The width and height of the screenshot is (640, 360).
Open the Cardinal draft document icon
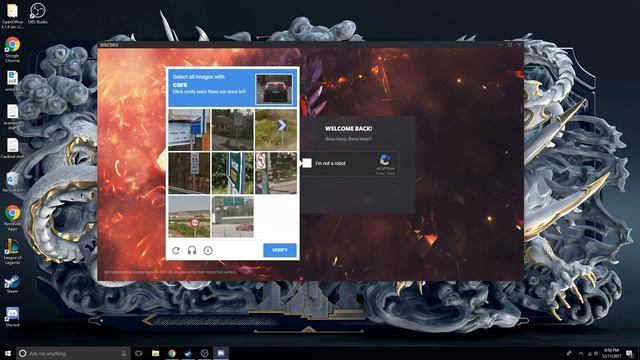pyautogui.click(x=12, y=148)
